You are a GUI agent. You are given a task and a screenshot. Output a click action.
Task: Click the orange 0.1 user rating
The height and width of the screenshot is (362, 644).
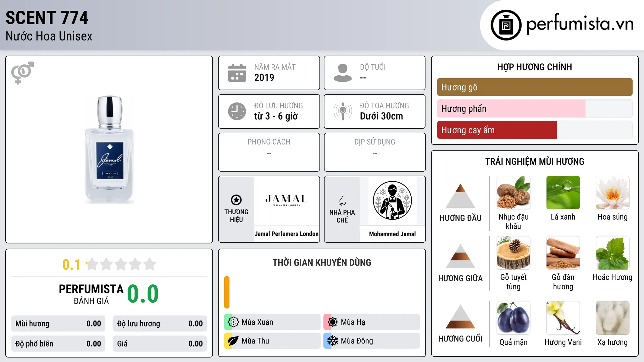pos(71,265)
